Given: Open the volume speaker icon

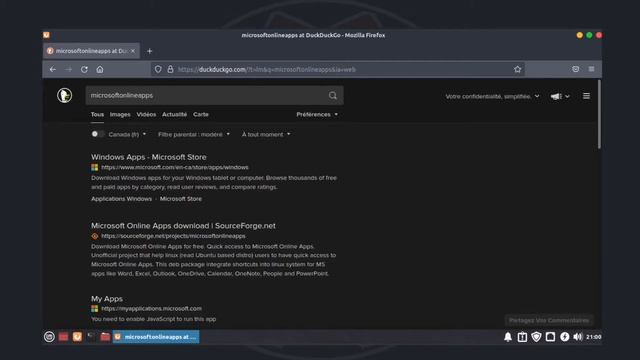Looking at the screenshot, I should (578, 337).
